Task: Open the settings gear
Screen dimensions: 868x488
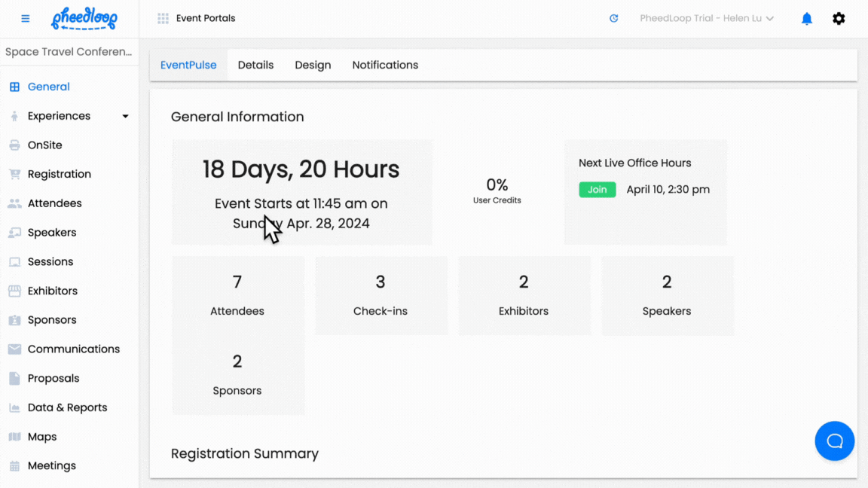Action: [x=839, y=18]
